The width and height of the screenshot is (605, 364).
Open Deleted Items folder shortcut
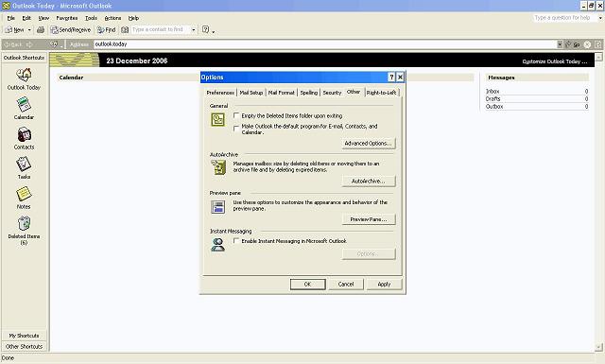click(x=24, y=224)
